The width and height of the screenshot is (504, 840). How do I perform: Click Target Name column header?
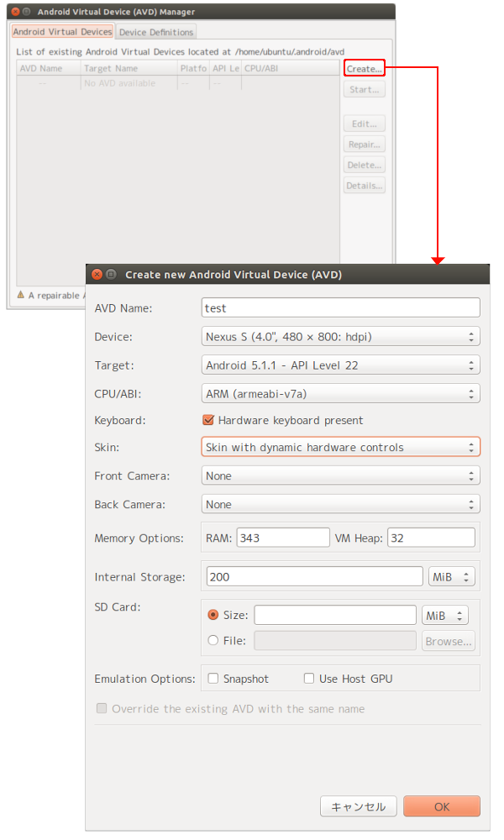click(129, 69)
